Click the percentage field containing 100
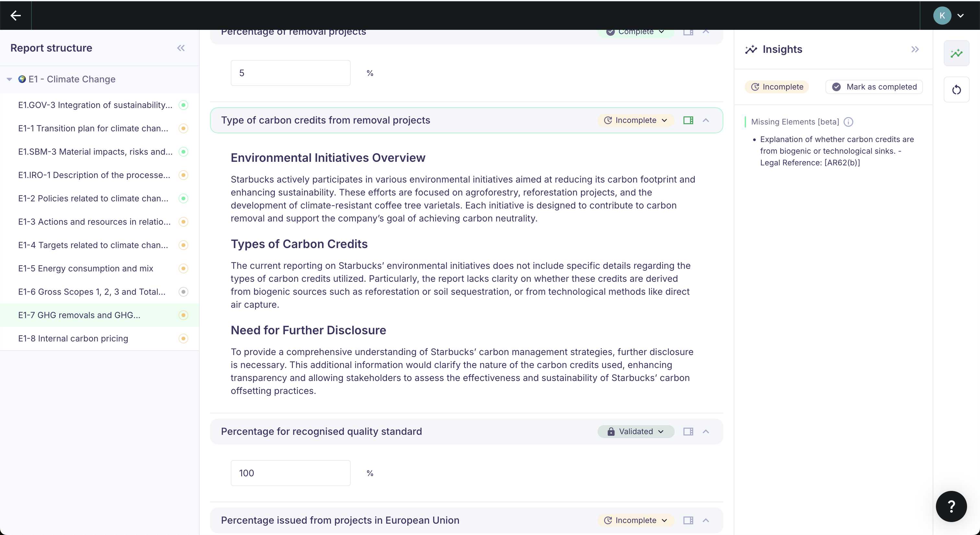 coord(290,473)
